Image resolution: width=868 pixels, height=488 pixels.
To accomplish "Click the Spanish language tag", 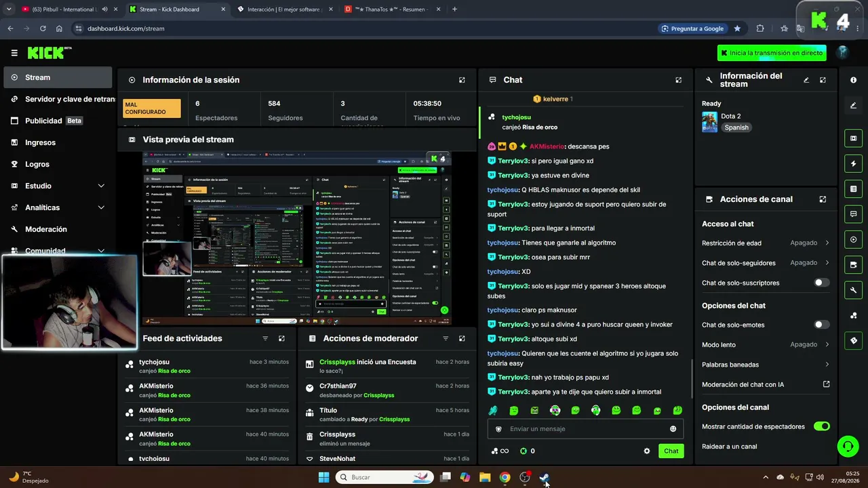I will pos(736,127).
